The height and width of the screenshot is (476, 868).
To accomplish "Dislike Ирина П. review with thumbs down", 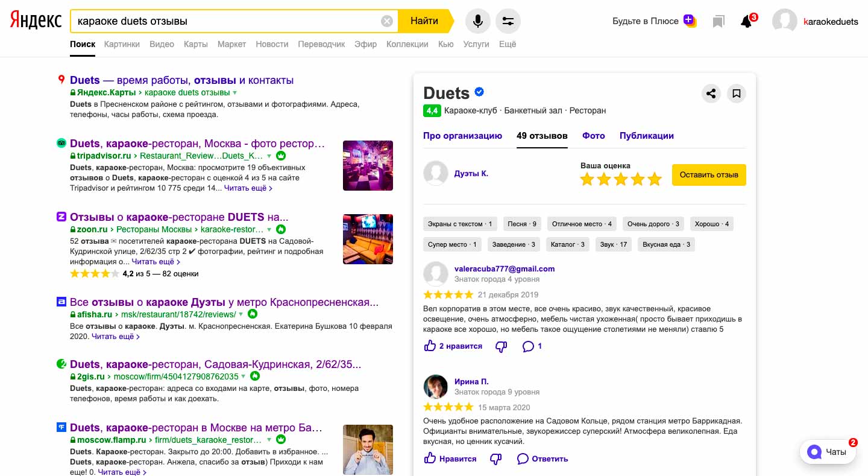I will pos(496,459).
